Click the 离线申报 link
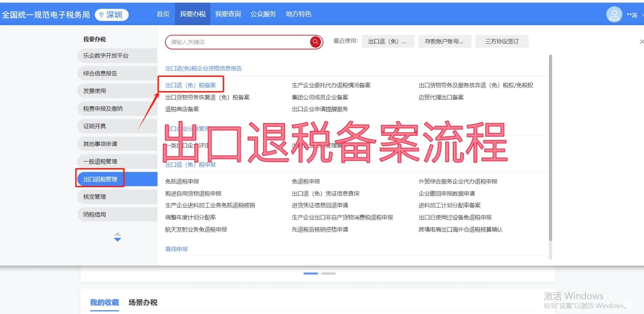The height and width of the screenshot is (314, 644). point(176,249)
